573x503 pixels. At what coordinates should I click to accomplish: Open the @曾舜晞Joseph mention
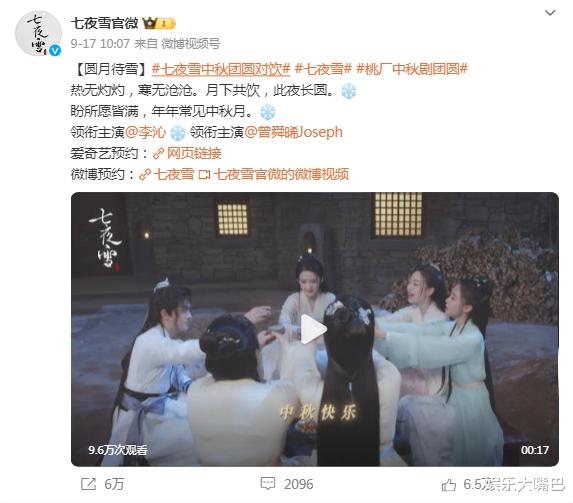click(293, 132)
